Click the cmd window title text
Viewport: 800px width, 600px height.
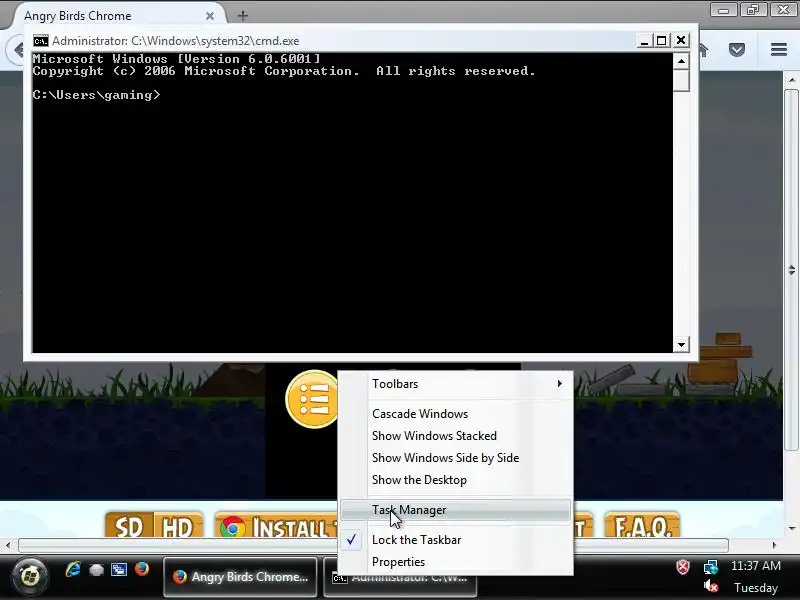click(x=176, y=41)
